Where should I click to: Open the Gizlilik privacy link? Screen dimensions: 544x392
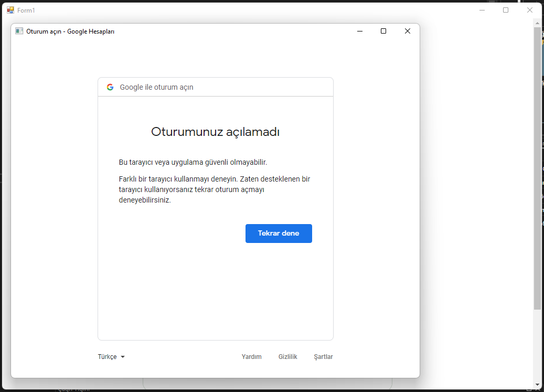tap(287, 357)
